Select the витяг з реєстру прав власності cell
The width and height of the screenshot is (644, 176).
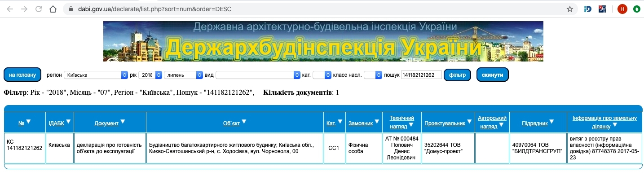(x=604, y=148)
